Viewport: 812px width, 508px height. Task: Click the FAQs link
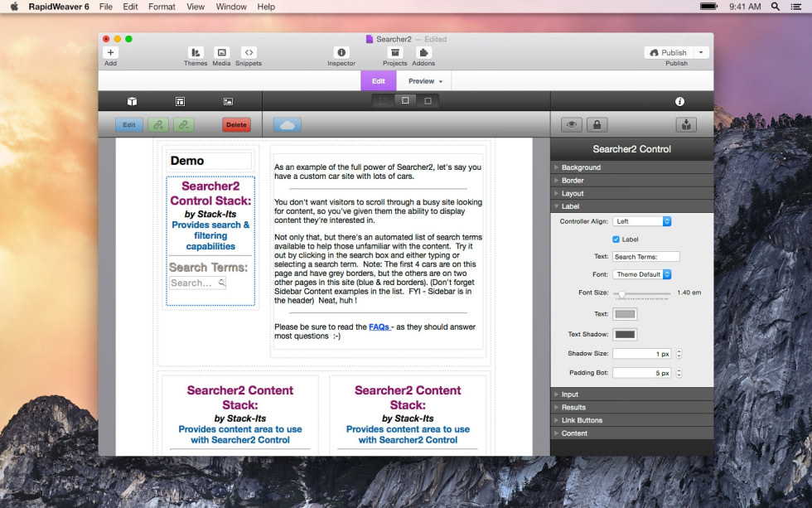[379, 327]
